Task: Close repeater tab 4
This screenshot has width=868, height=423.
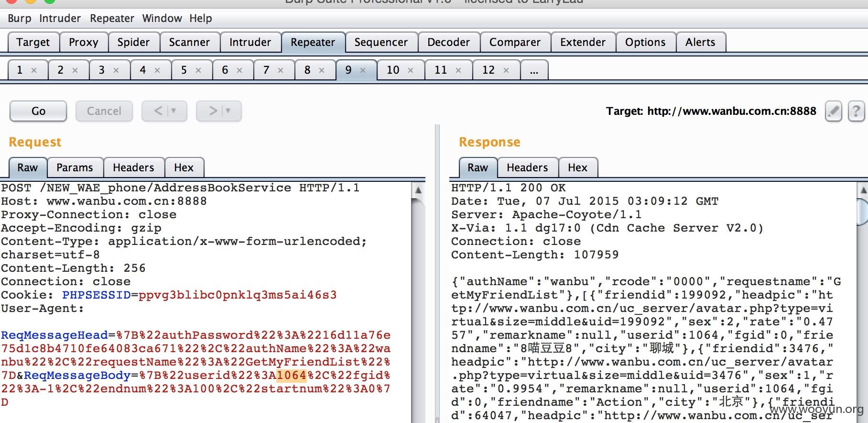Action: [157, 70]
